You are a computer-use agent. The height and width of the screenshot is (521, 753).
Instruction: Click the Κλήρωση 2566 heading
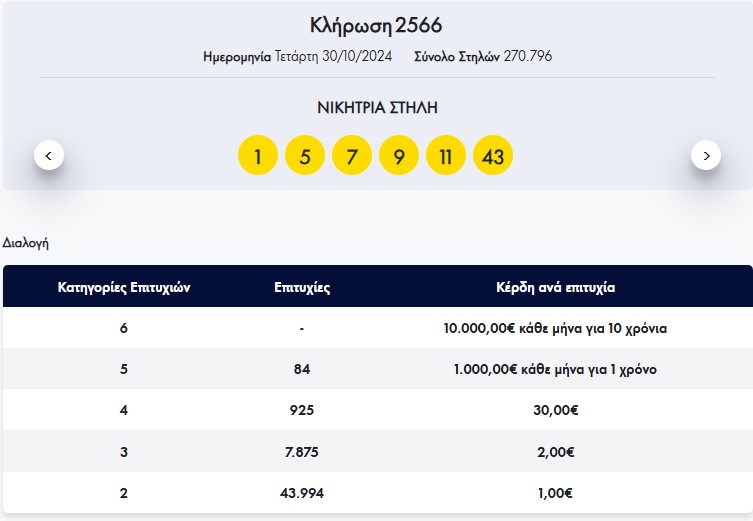[377, 25]
